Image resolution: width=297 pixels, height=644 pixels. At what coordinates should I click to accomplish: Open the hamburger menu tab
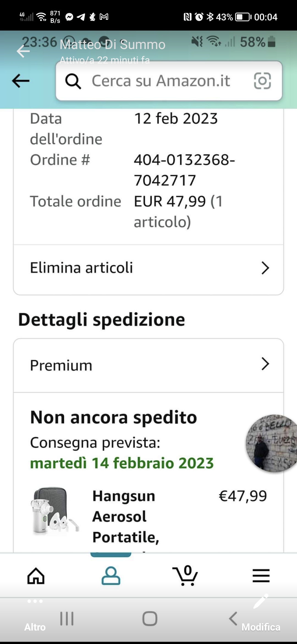[x=261, y=575]
